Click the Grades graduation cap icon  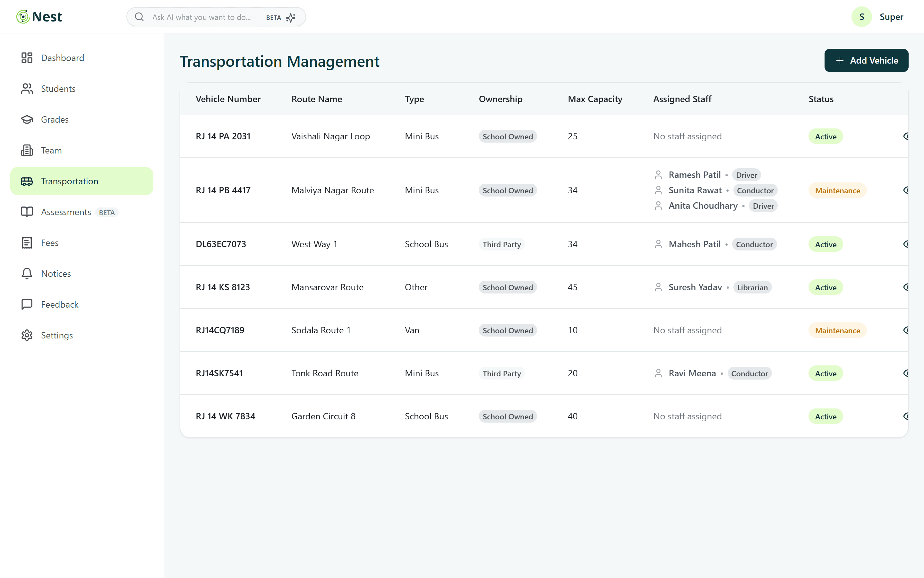[27, 120]
